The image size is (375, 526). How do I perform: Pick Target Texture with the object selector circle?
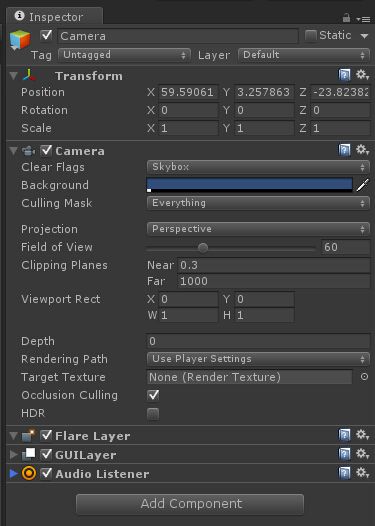(364, 377)
